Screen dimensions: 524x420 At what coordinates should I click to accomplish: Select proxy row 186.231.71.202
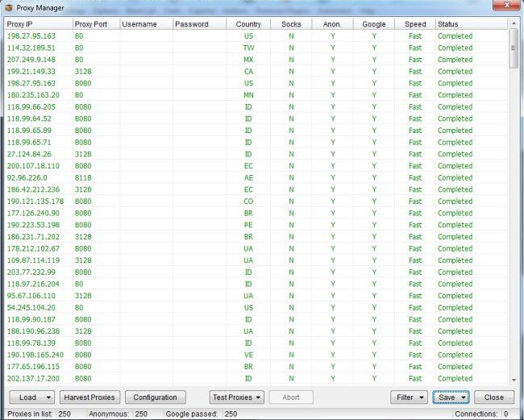click(256, 237)
